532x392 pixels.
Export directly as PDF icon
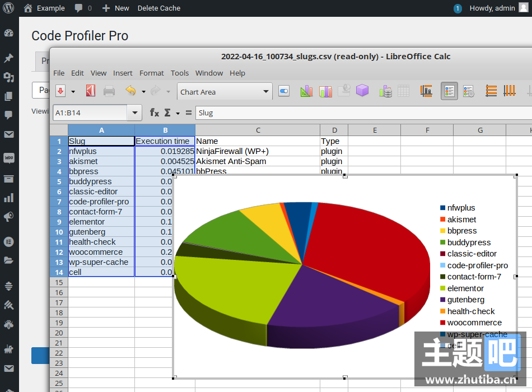tap(91, 91)
